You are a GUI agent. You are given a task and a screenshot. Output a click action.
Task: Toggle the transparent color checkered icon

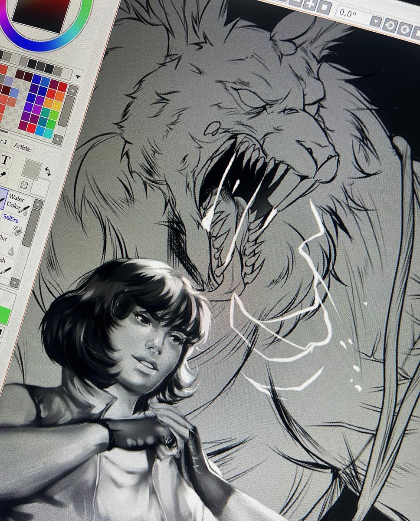pyautogui.click(x=24, y=185)
